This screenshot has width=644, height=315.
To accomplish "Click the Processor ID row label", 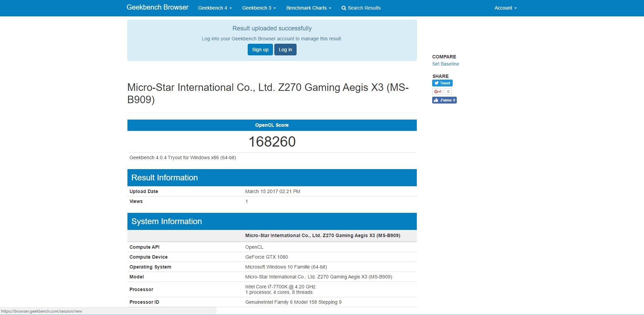I will [x=144, y=302].
